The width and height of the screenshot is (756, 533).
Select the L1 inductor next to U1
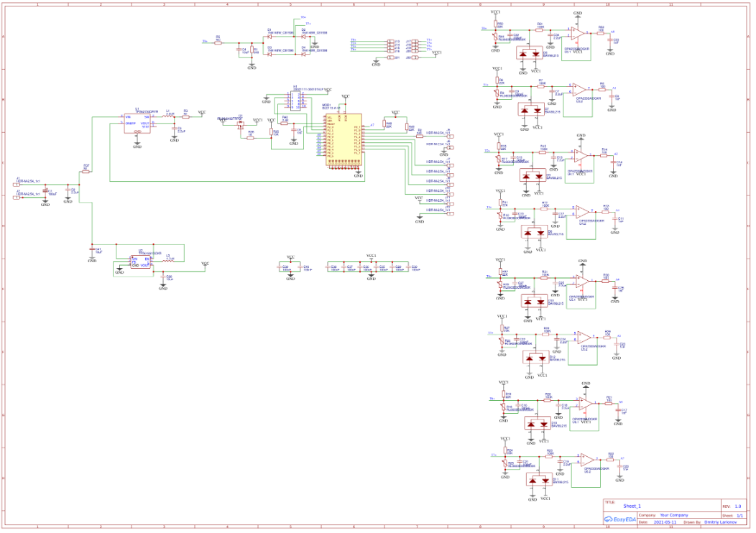click(169, 116)
